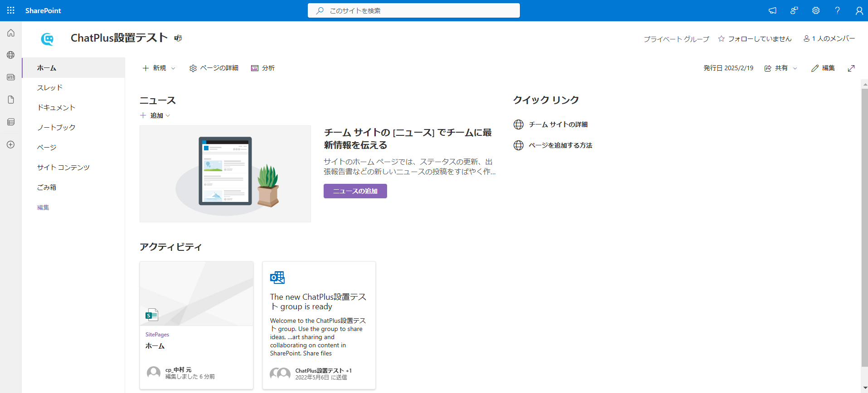Click the ChatPlus設置テスト +1 avatars

tap(280, 374)
